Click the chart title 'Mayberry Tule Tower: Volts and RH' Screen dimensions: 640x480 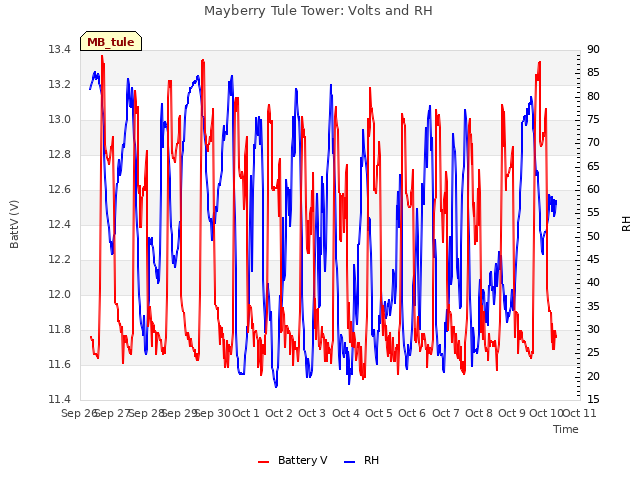click(x=318, y=10)
